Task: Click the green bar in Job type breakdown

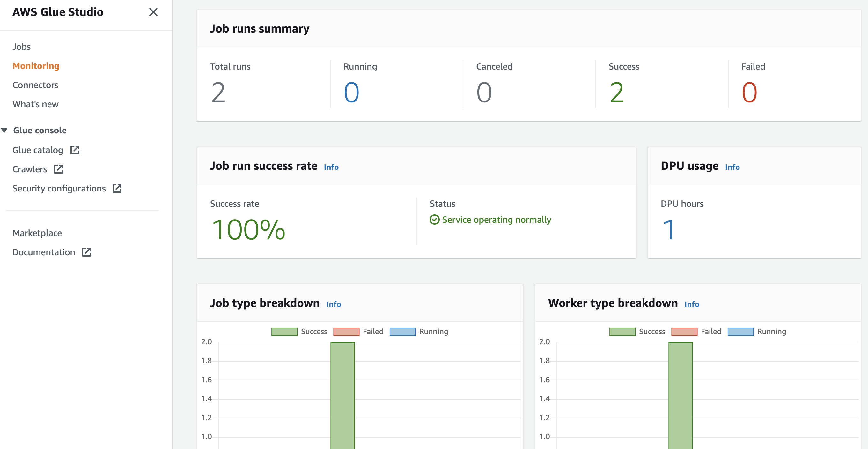Action: [342, 395]
